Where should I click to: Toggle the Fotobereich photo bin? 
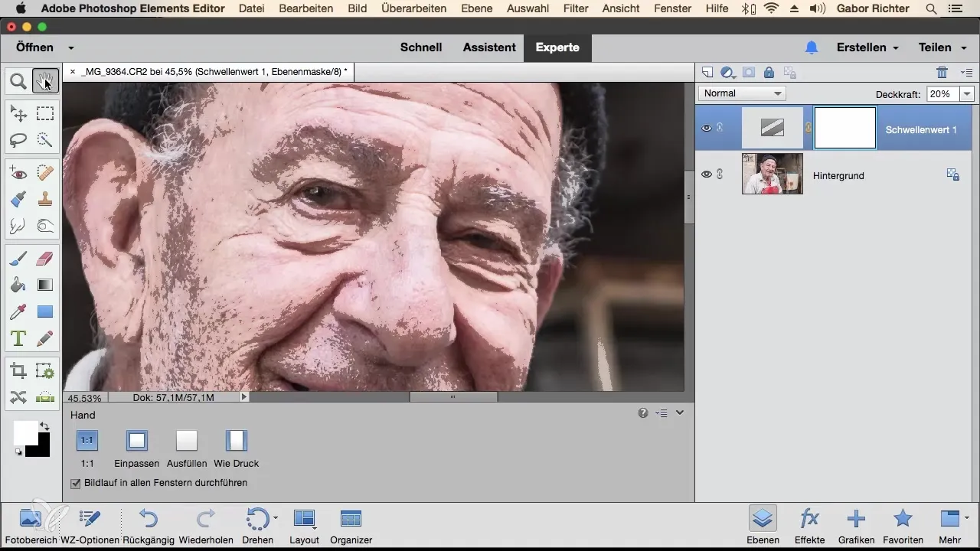pyautogui.click(x=30, y=526)
